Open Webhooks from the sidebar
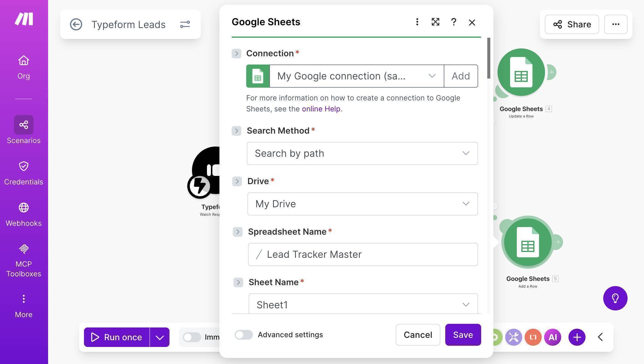Screen dimensions: 644x364 23,213
